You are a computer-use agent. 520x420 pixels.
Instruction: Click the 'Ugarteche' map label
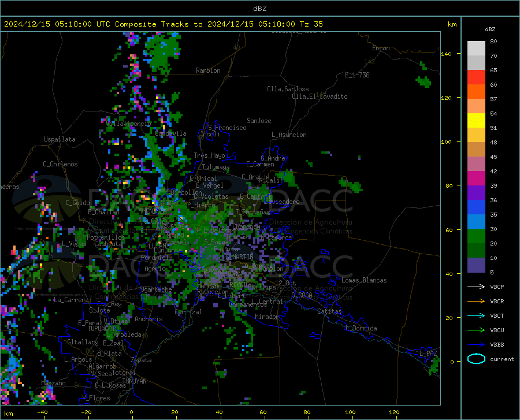pos(156,289)
